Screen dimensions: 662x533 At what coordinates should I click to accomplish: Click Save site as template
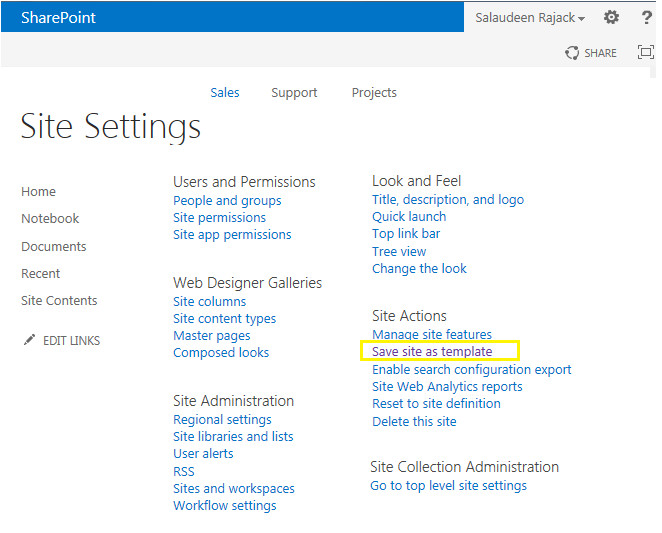tap(432, 351)
